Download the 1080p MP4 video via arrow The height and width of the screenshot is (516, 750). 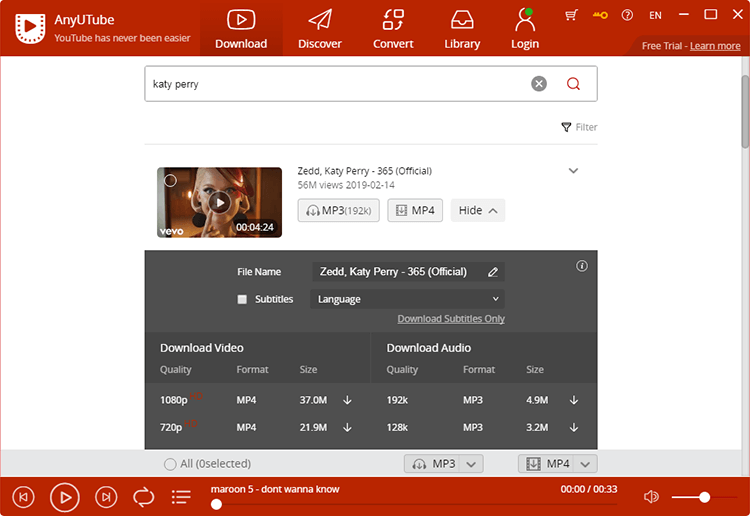click(x=348, y=400)
